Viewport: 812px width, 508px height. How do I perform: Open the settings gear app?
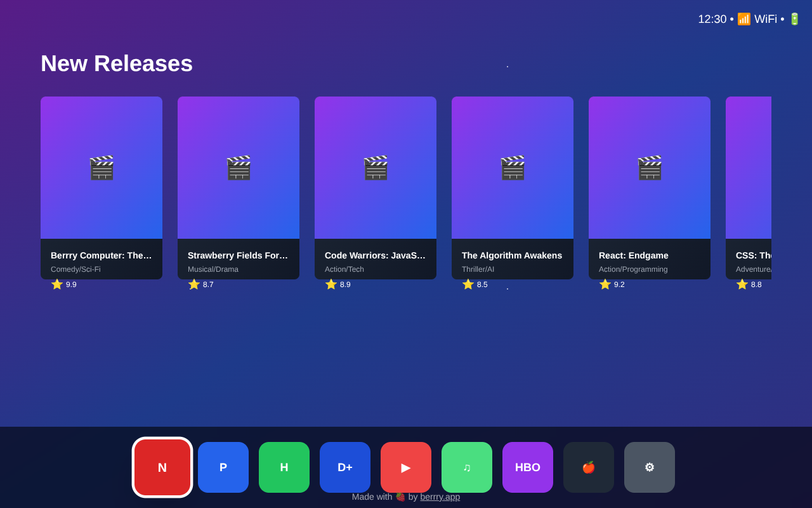[649, 467]
